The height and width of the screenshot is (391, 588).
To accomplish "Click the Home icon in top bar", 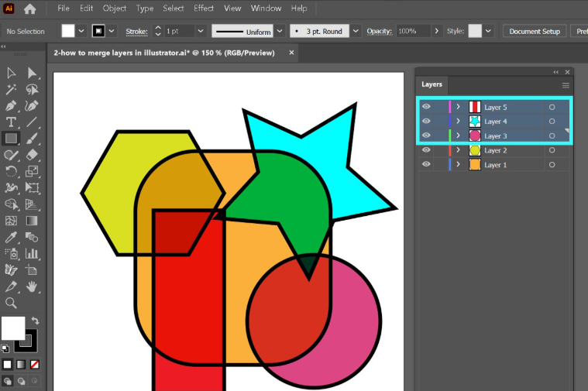I will click(30, 9).
